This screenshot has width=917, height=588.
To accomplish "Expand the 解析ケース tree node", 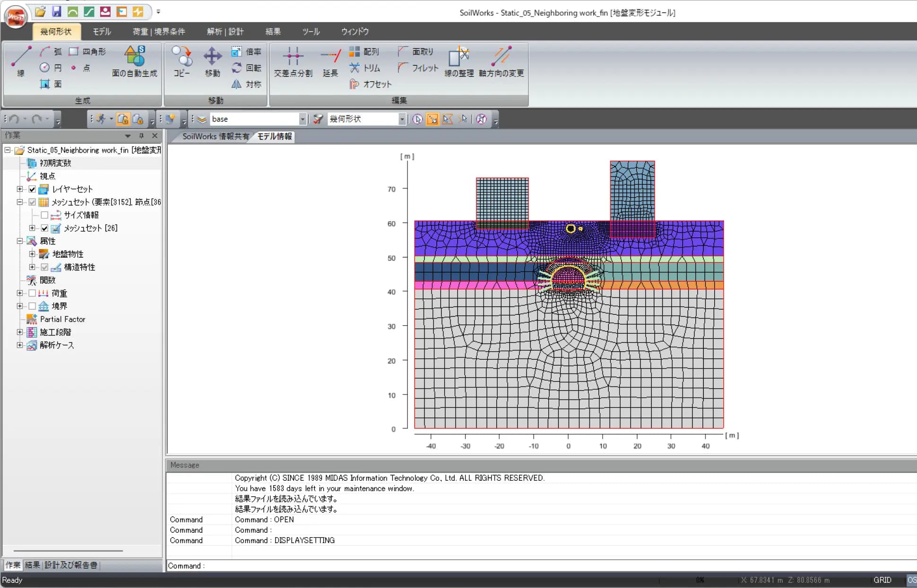I will tap(20, 346).
